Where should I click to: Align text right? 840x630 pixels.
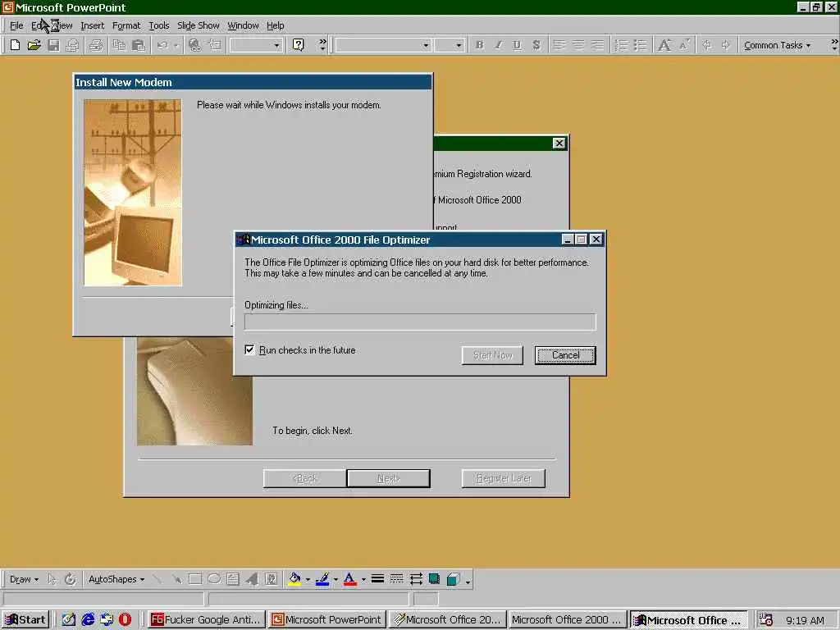point(597,45)
